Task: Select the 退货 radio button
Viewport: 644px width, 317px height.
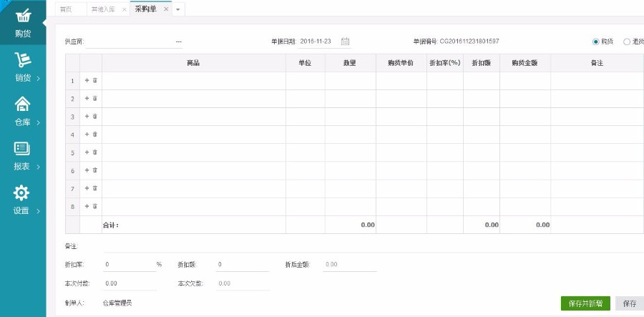Action: tap(626, 42)
